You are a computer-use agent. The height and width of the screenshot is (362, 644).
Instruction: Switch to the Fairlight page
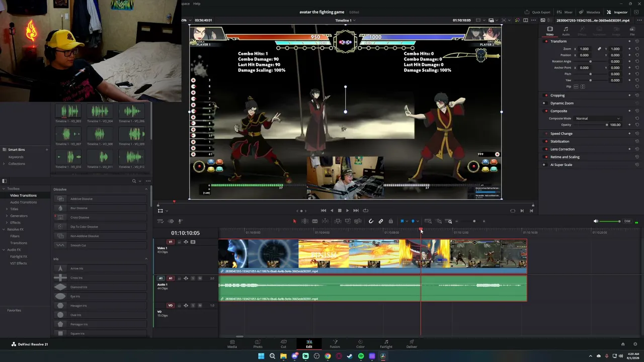(386, 344)
